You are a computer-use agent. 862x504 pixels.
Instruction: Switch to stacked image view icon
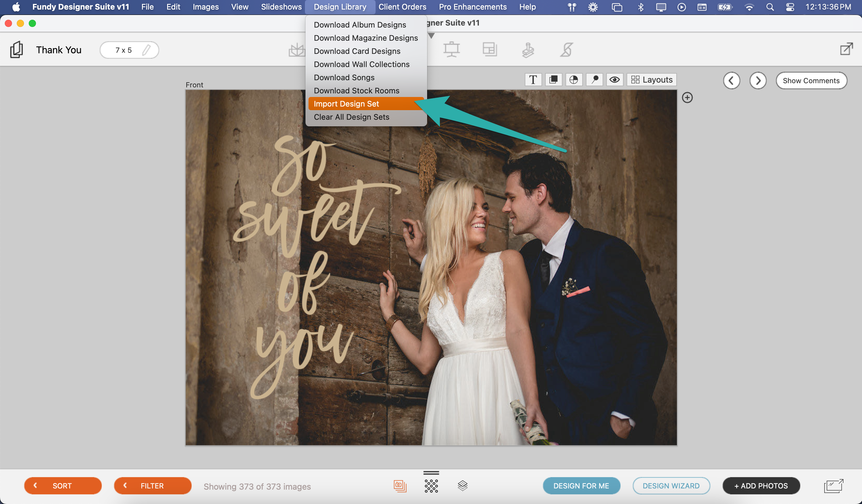400,485
